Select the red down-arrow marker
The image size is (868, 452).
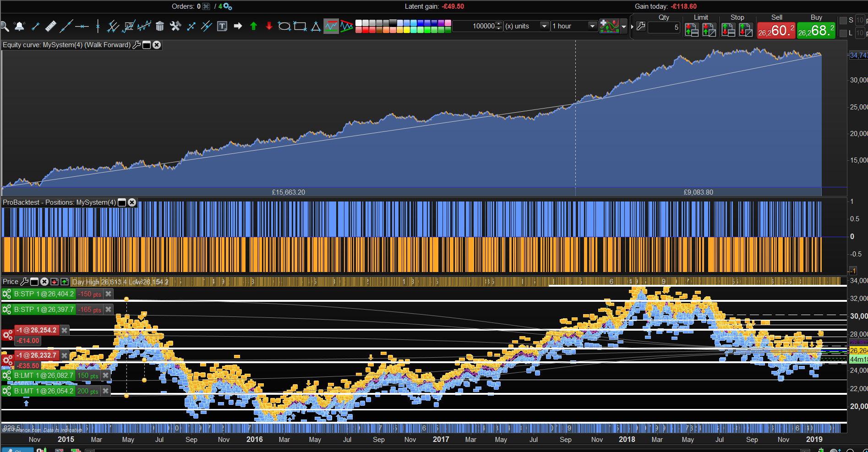point(269,26)
